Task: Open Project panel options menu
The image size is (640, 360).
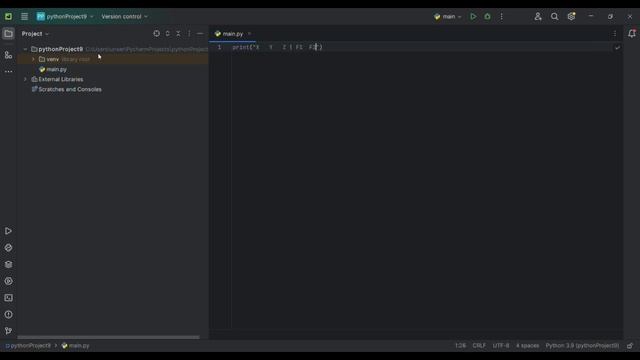Action: (x=189, y=33)
